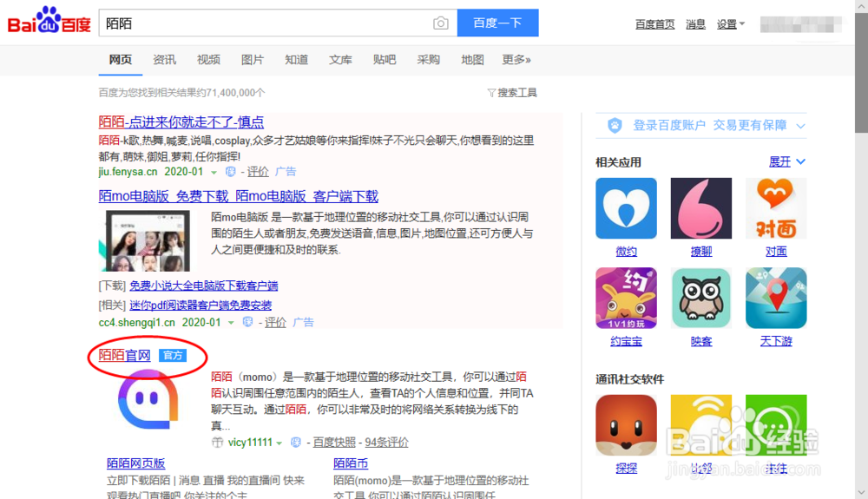Open the 更多» tab menu
This screenshot has width=868, height=499.
(516, 60)
